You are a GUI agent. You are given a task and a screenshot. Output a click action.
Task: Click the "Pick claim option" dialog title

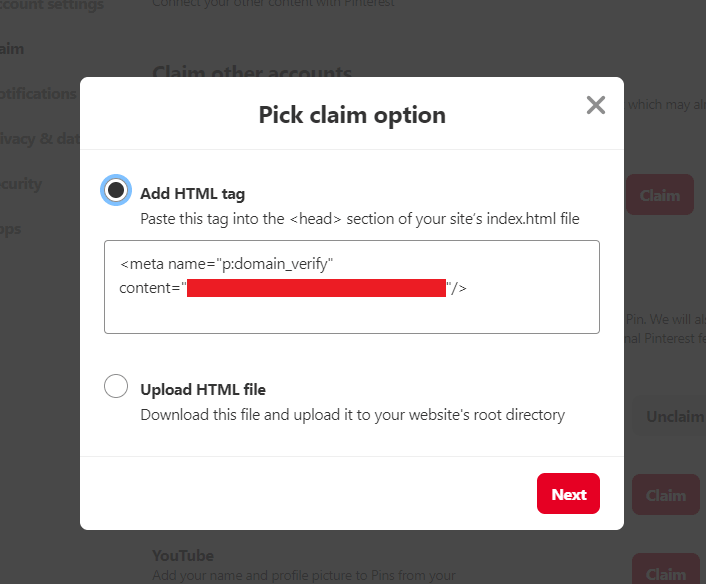coord(352,115)
